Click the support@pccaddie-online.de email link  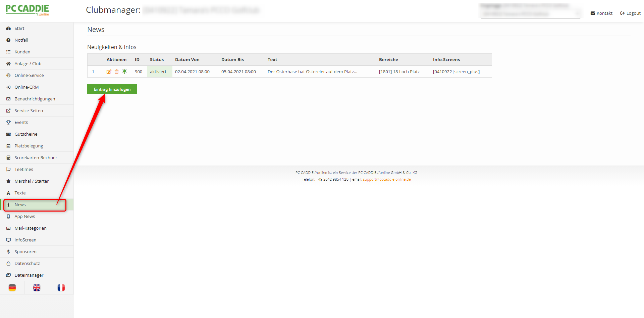(x=387, y=179)
